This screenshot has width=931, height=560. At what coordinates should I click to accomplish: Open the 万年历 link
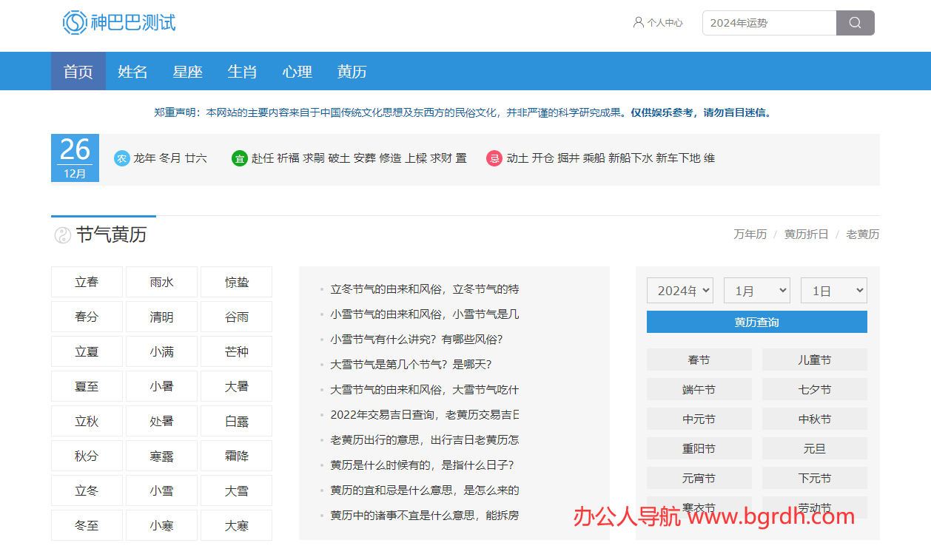point(750,235)
